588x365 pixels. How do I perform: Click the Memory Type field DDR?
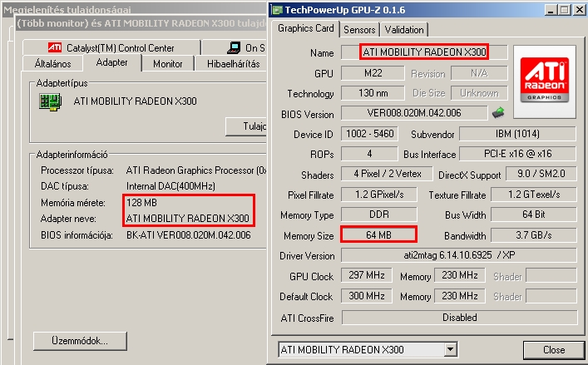coord(379,215)
